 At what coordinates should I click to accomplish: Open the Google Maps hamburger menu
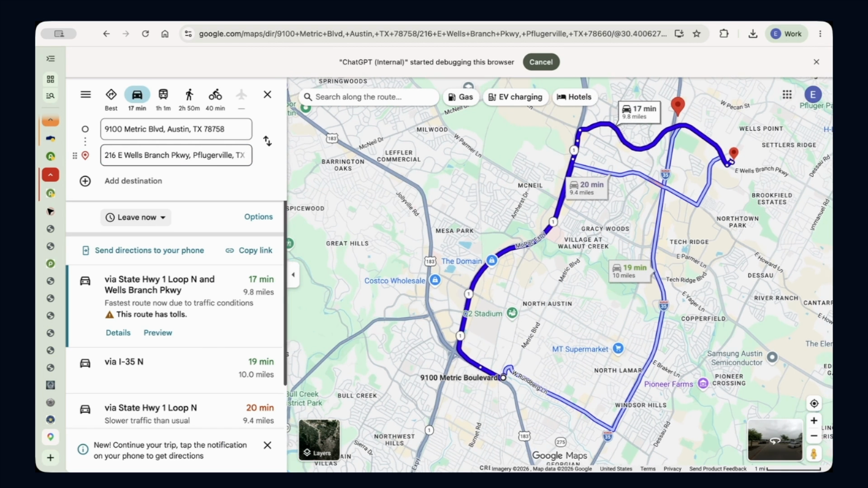pyautogui.click(x=86, y=94)
